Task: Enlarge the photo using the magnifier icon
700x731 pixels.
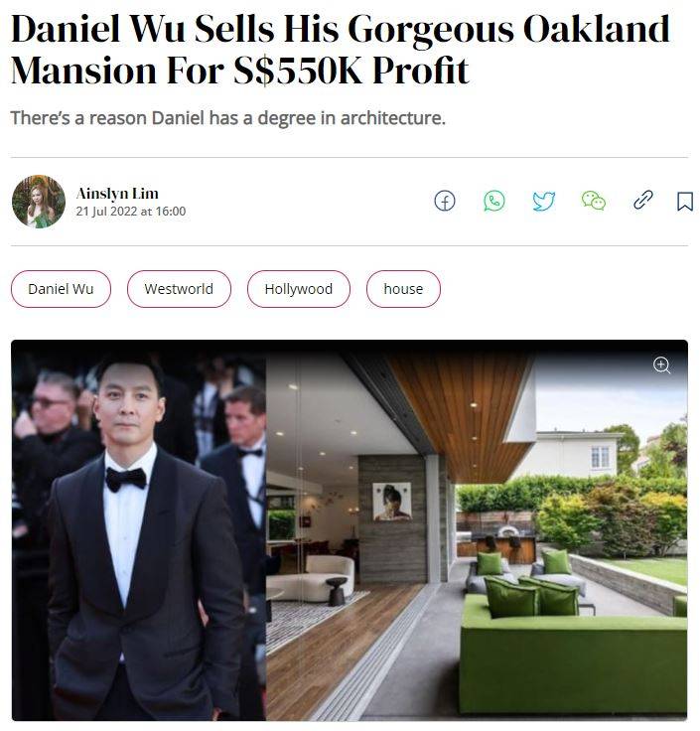Action: (x=662, y=365)
